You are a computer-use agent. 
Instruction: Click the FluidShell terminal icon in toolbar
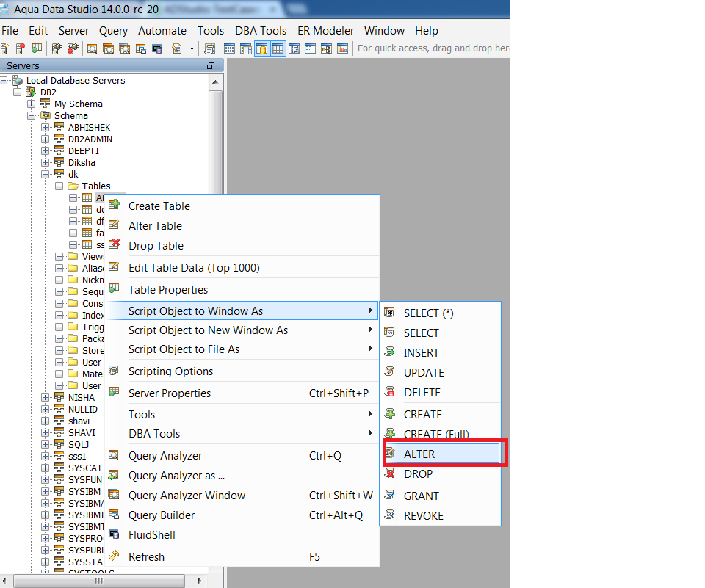point(157,48)
